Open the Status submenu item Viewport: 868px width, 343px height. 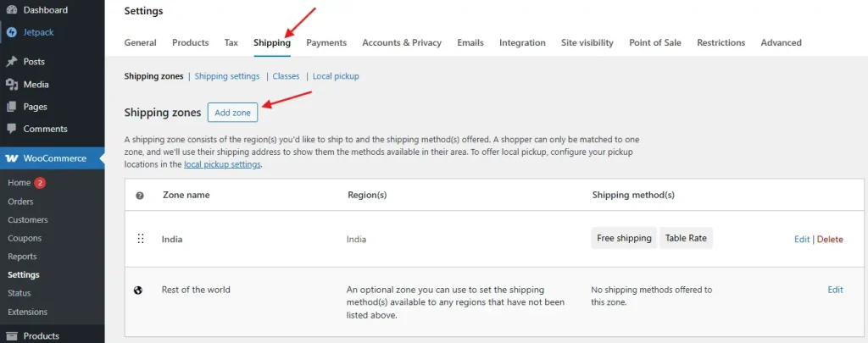tap(19, 293)
